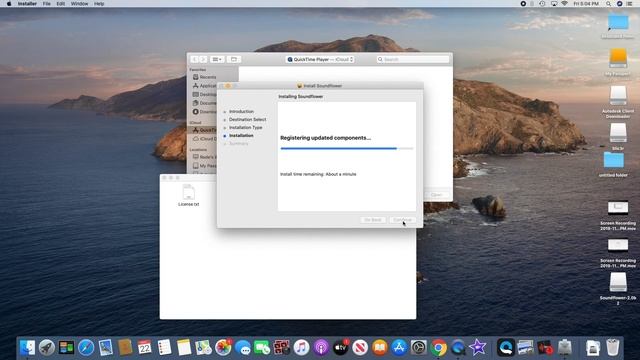Open red News icon in dock
The image size is (640, 360).
click(x=360, y=348)
